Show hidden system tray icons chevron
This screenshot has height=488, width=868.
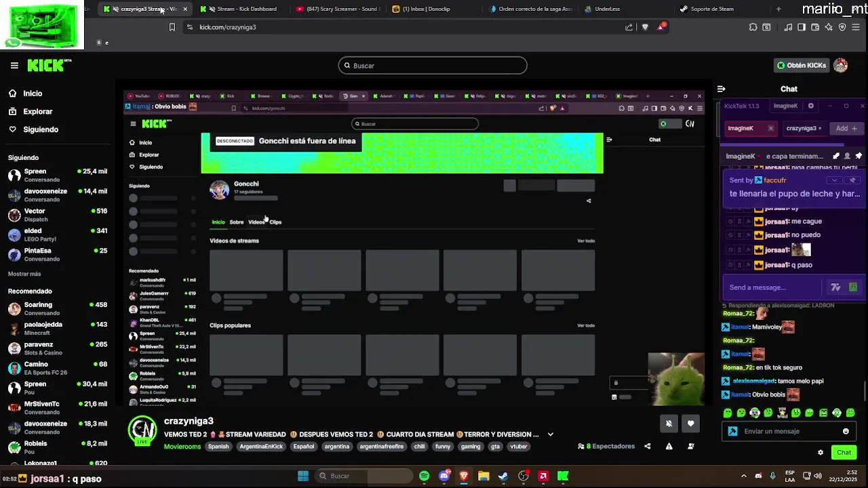[744, 476]
